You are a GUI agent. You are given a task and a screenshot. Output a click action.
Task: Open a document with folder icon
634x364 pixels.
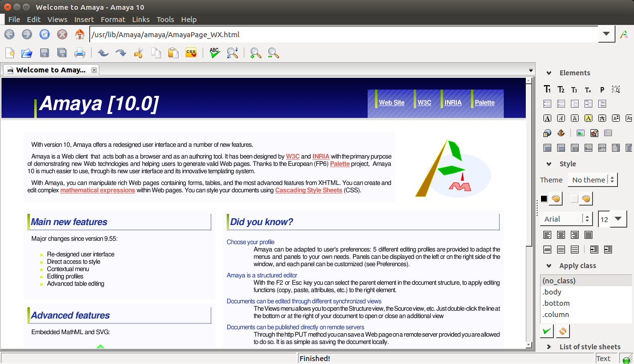click(26, 53)
